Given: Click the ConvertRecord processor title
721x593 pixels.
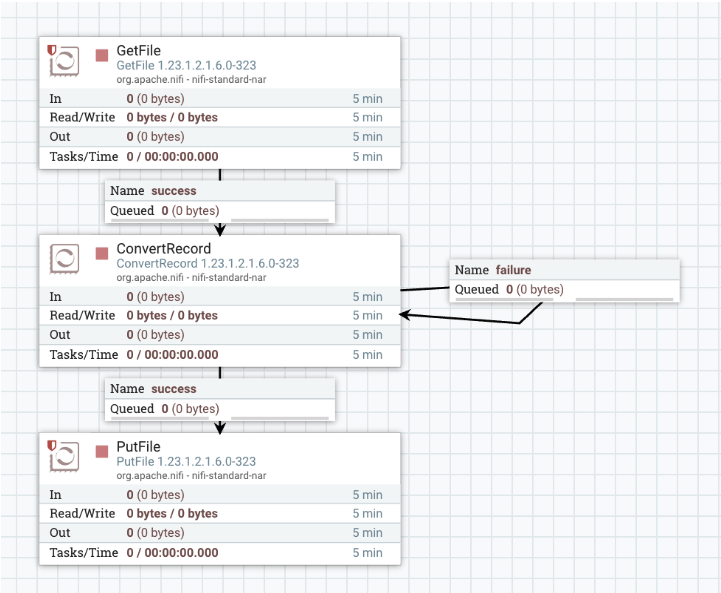Looking at the screenshot, I should [164, 249].
